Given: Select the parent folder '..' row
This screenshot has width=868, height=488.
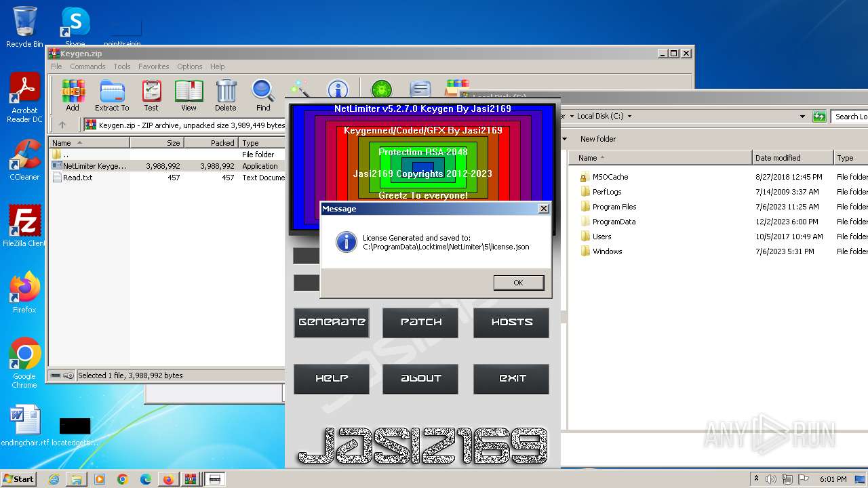Looking at the screenshot, I should pyautogui.click(x=167, y=155).
